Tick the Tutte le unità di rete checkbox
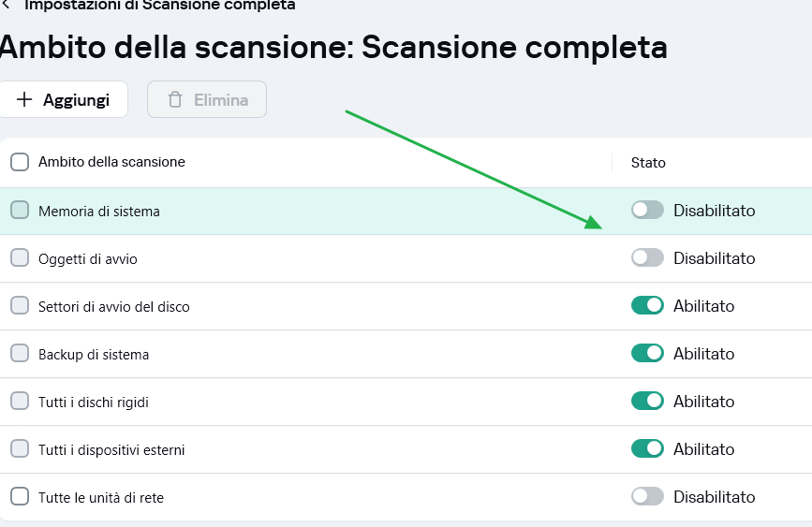Image resolution: width=812 pixels, height=527 pixels. point(20,497)
